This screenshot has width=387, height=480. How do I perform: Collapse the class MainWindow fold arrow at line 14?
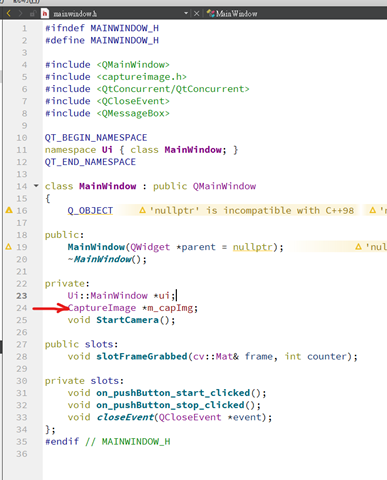pyautogui.click(x=36, y=186)
